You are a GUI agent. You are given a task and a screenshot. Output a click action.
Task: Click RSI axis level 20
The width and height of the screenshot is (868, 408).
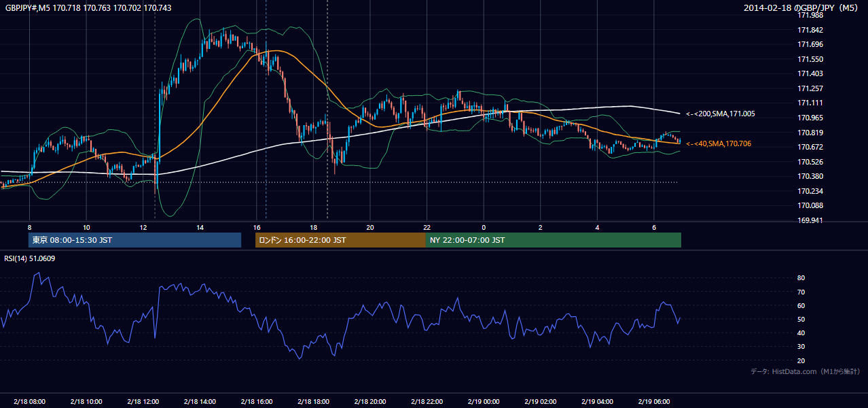coord(801,361)
